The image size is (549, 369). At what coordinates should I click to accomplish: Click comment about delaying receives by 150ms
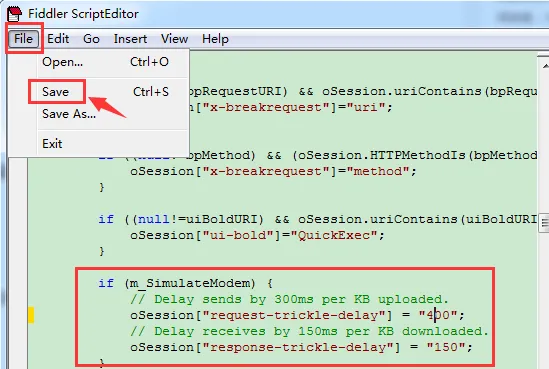(309, 332)
